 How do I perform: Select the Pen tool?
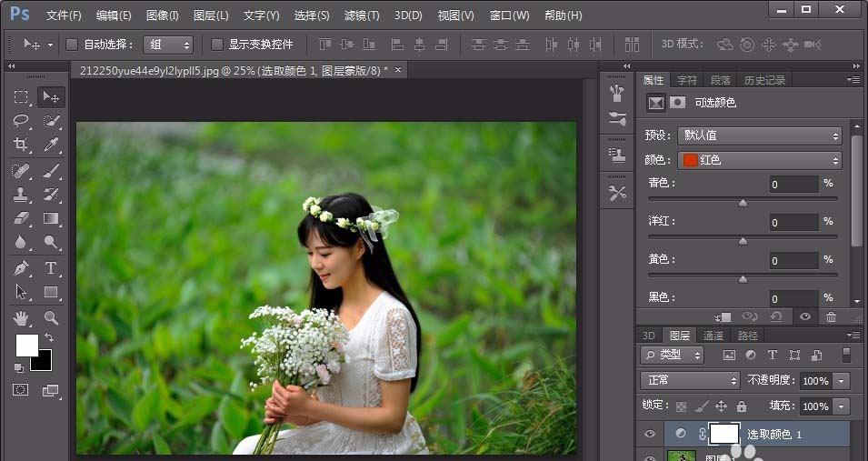tap(21, 268)
